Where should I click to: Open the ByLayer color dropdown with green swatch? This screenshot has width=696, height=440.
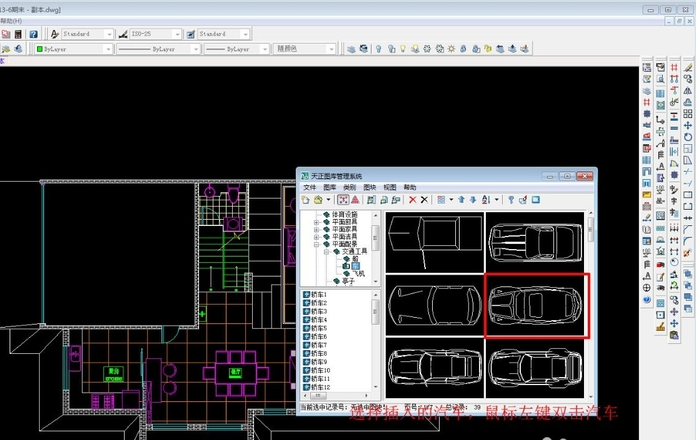pyautogui.click(x=73, y=49)
